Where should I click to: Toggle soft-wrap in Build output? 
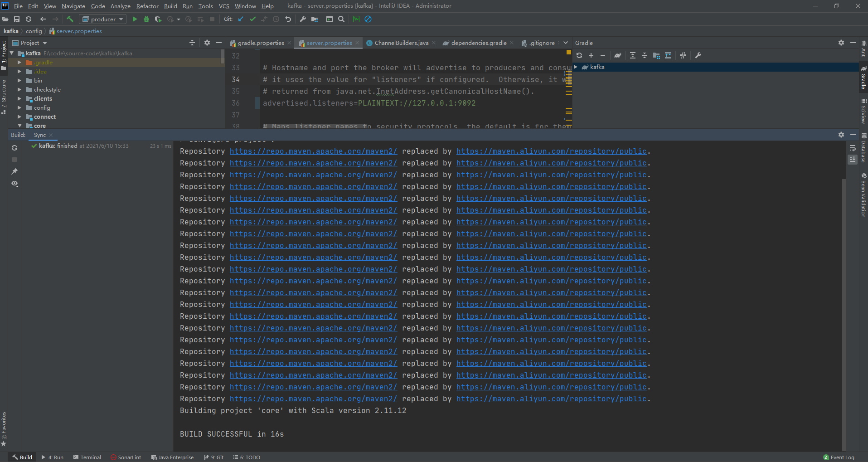(853, 148)
